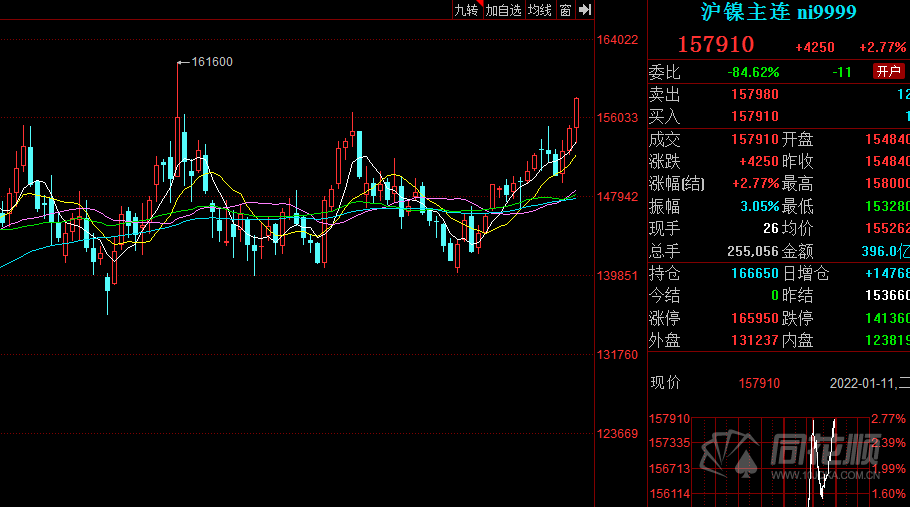Open the 窗 window layout button
Viewport: 910px width, 507px height.
[565, 10]
